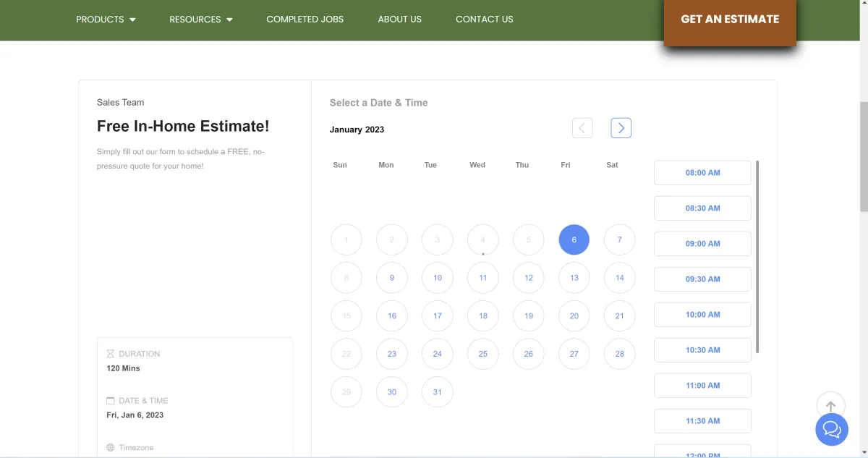The image size is (868, 458).
Task: Select Saturday January 21
Action: pos(620,316)
